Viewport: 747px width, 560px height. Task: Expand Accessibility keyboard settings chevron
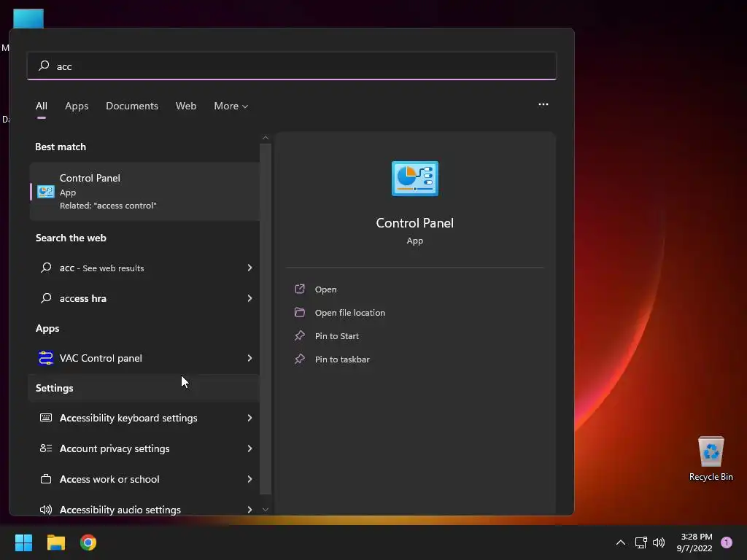249,418
